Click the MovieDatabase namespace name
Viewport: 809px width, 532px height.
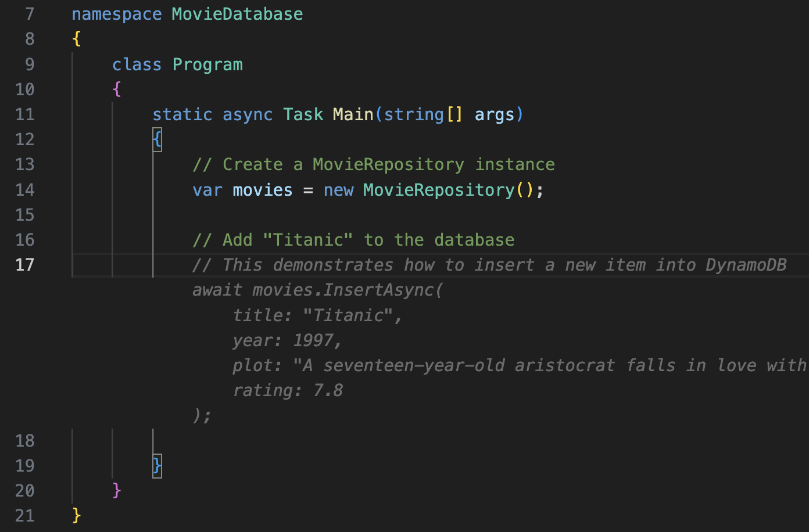(237, 13)
